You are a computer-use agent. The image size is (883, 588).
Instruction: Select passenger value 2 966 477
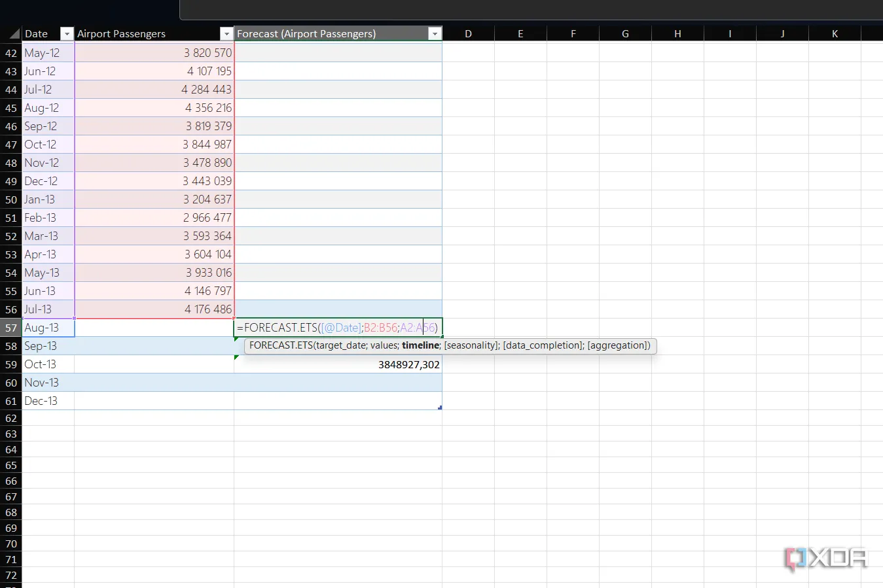click(154, 218)
